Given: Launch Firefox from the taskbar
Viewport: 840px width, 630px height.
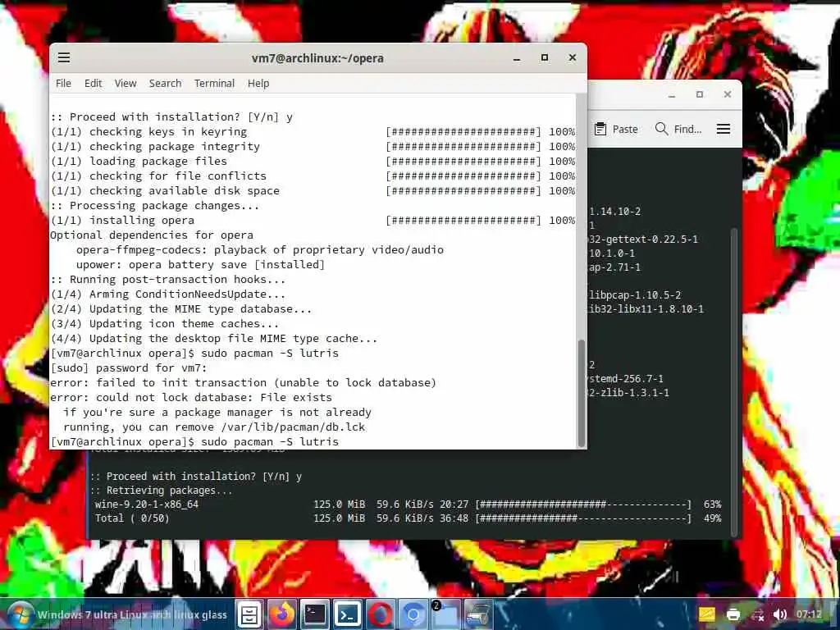Looking at the screenshot, I should pyautogui.click(x=282, y=614).
